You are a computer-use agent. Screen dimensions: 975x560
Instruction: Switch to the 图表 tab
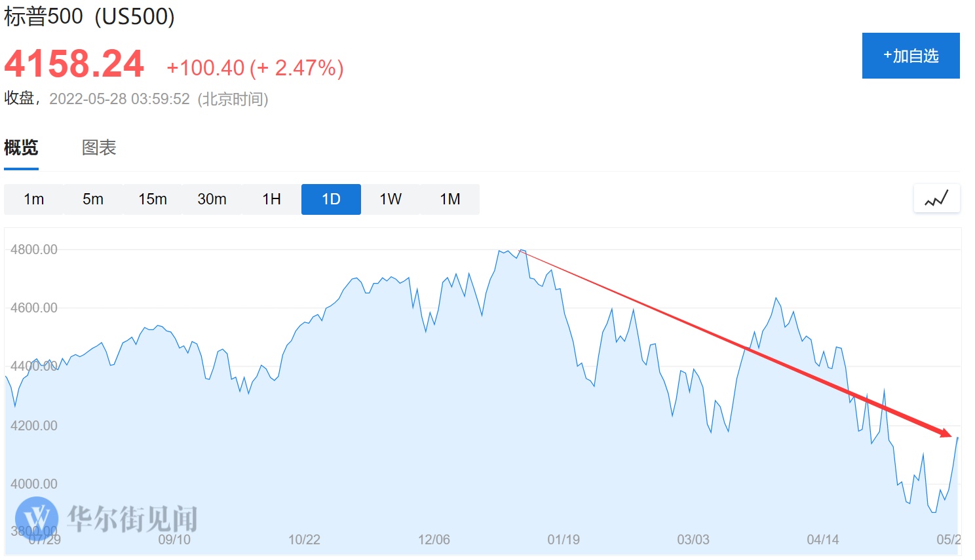(x=99, y=148)
